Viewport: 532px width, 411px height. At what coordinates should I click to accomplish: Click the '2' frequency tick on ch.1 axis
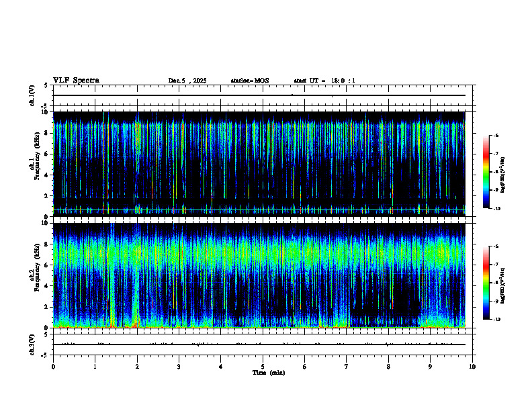point(48,196)
